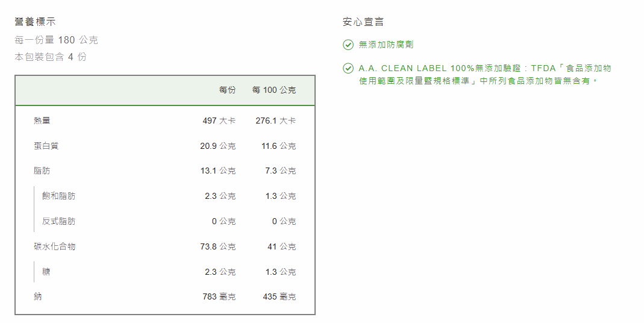Select the 783 毫克 sodium value
Viewport: 644px width, 323px height.
[219, 297]
